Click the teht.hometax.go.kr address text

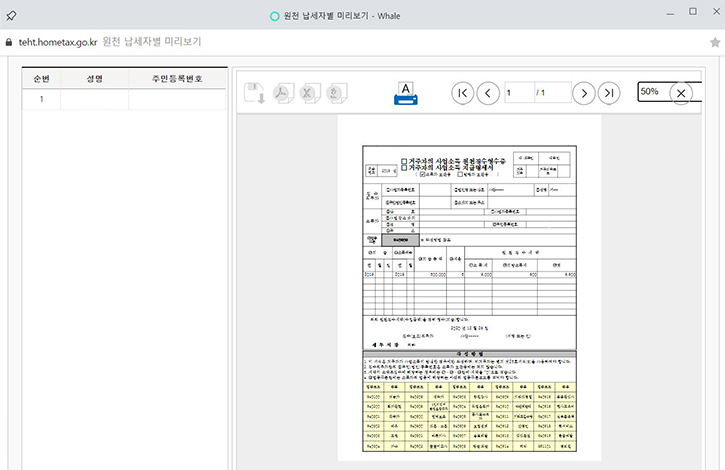click(x=58, y=42)
